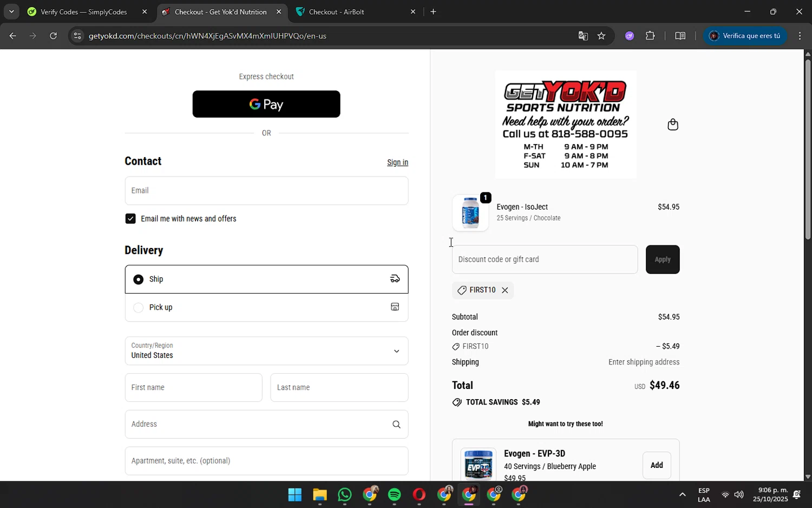Open the purple extension icon
The width and height of the screenshot is (812, 508).
coord(630,36)
